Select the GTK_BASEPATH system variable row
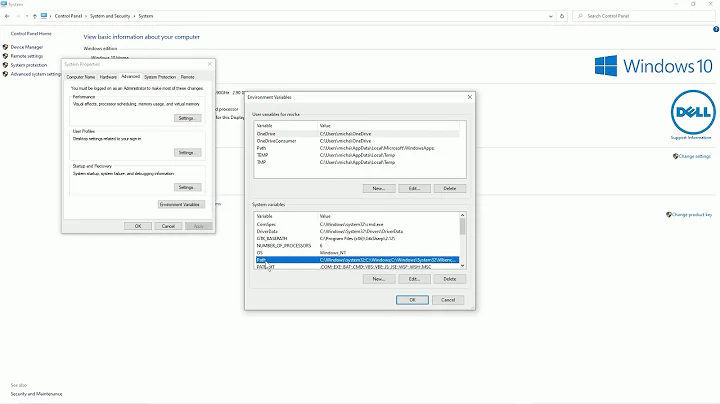 (357, 239)
